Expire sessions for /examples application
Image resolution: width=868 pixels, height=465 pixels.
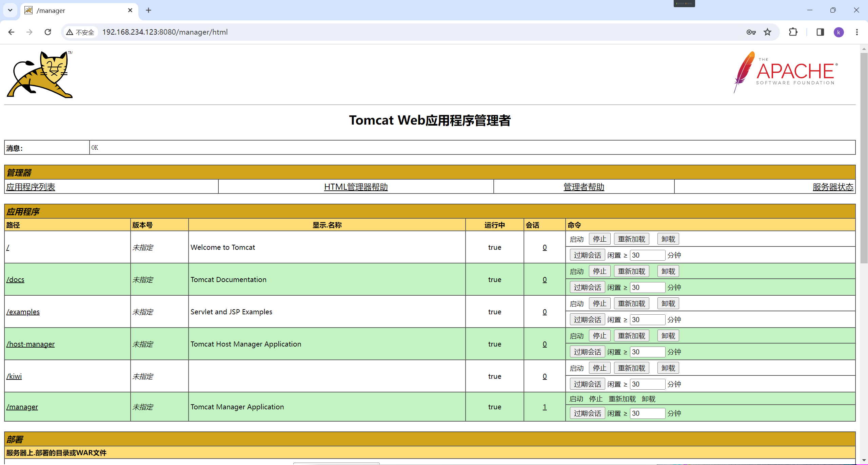point(587,320)
